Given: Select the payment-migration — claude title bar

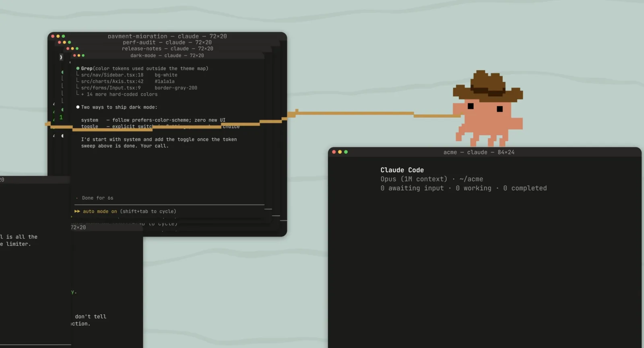Looking at the screenshot, I should coord(167,36).
